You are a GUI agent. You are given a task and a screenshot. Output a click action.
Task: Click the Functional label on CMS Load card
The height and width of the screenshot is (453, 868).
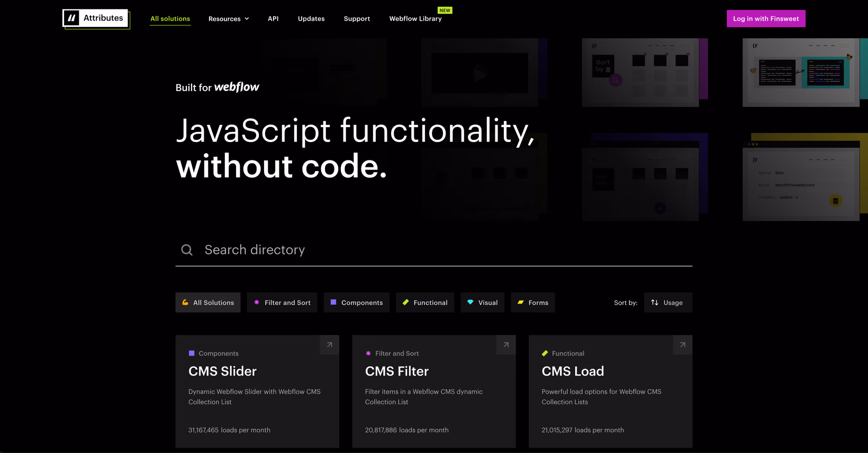pyautogui.click(x=568, y=353)
